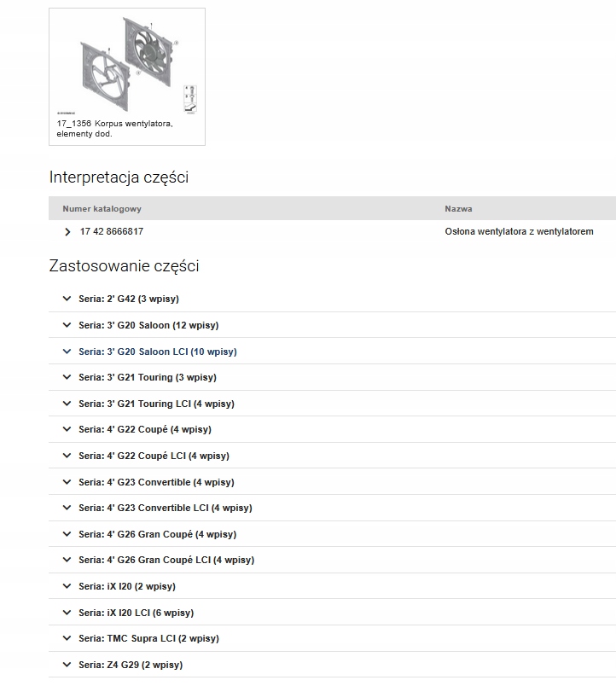Open the fan housing diagram thumbnail
616x686 pixels.
coord(126,65)
